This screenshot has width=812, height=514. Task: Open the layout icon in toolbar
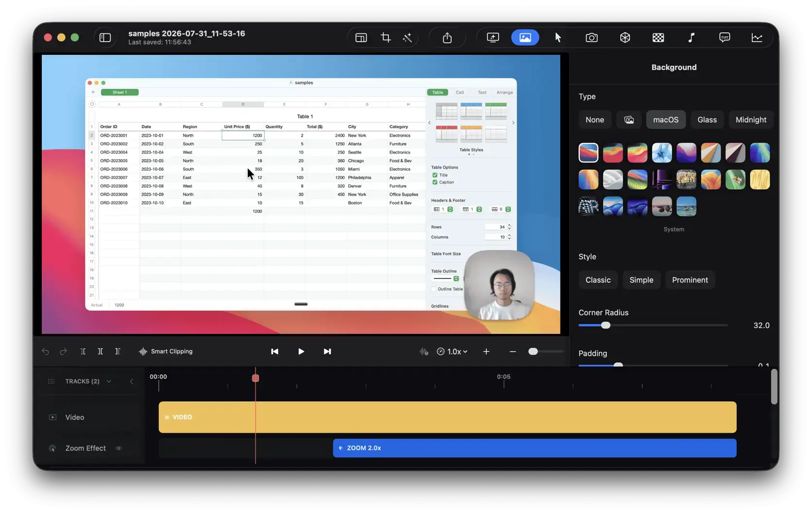(x=361, y=37)
